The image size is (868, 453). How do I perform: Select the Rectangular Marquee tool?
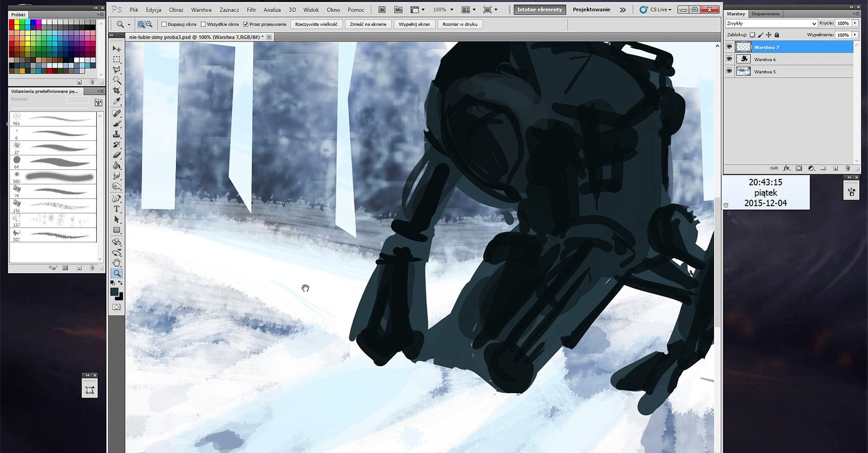[x=116, y=59]
